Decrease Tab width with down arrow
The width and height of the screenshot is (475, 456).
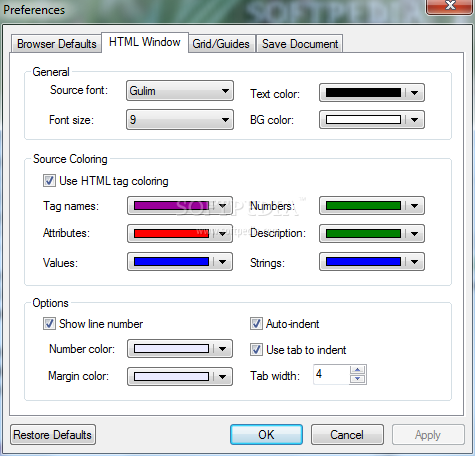coord(358,379)
